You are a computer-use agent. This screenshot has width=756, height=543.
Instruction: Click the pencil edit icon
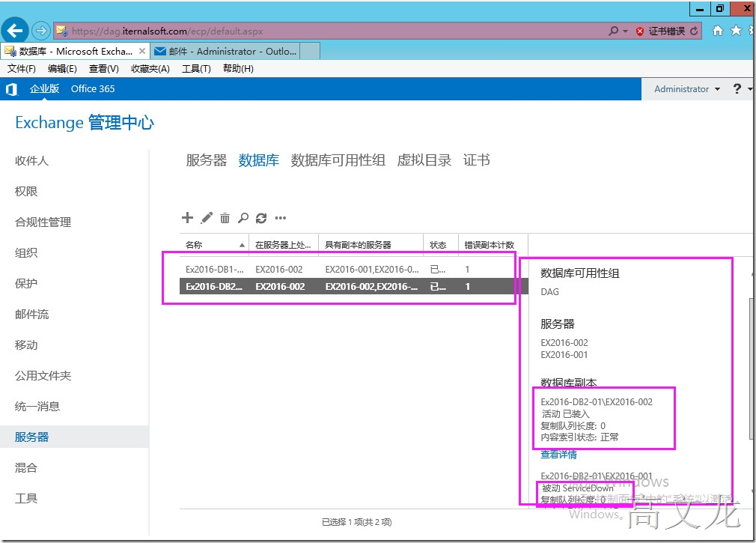pos(207,218)
